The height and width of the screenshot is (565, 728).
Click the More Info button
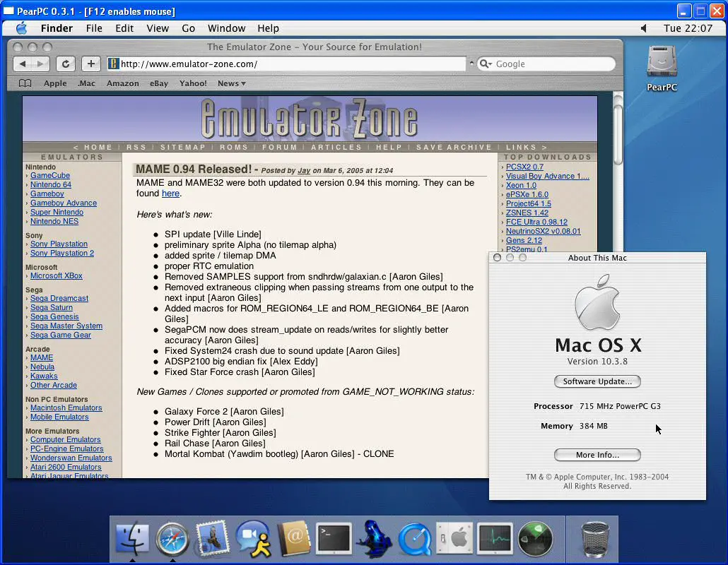coord(597,455)
